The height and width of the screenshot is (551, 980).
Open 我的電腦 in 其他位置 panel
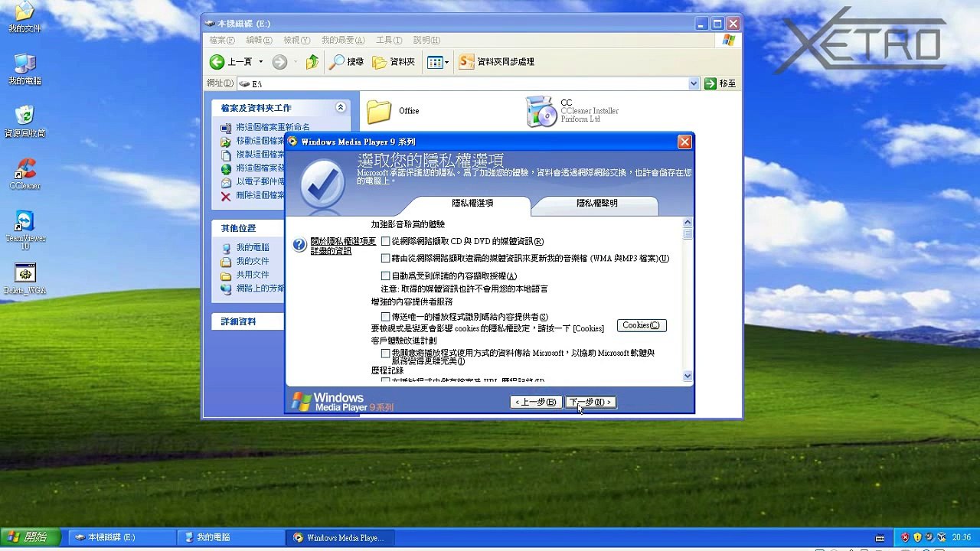[x=253, y=248]
